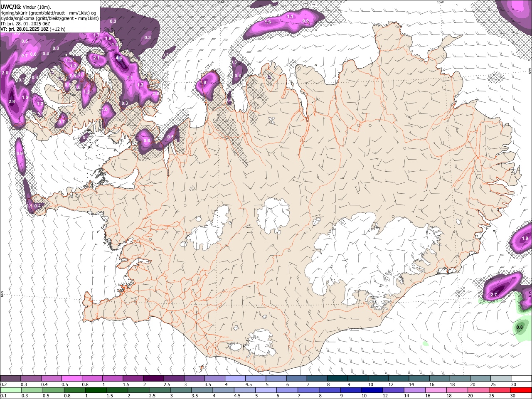Click the 'VT: þri. 28.01.2025 18Z (+12 h)' line
The width and height of the screenshot is (532, 399).
tap(33, 29)
